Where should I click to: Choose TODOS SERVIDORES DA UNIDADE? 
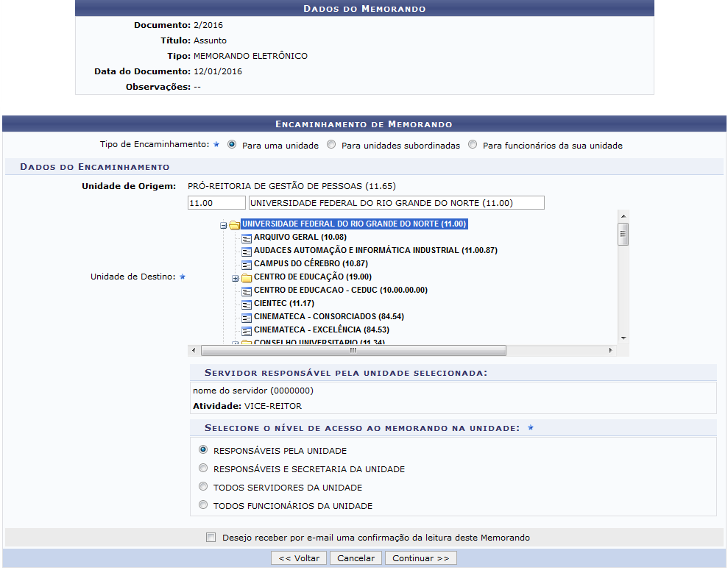203,486
